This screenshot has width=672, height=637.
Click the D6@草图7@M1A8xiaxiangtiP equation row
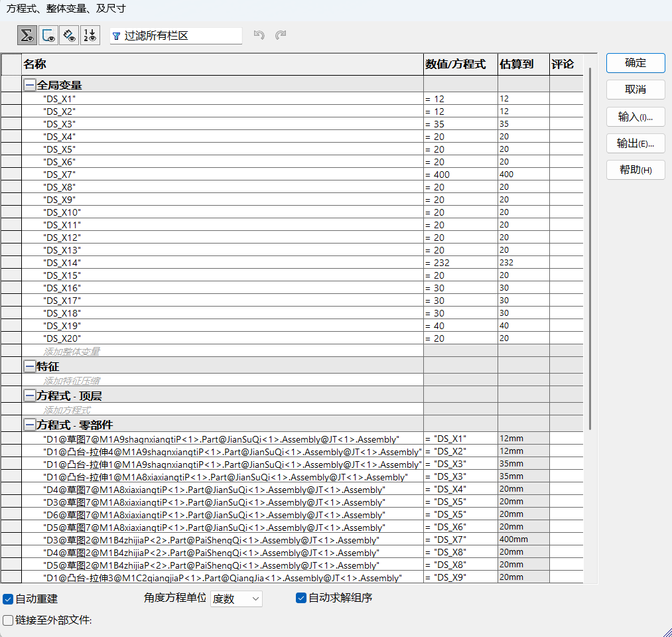point(222,515)
